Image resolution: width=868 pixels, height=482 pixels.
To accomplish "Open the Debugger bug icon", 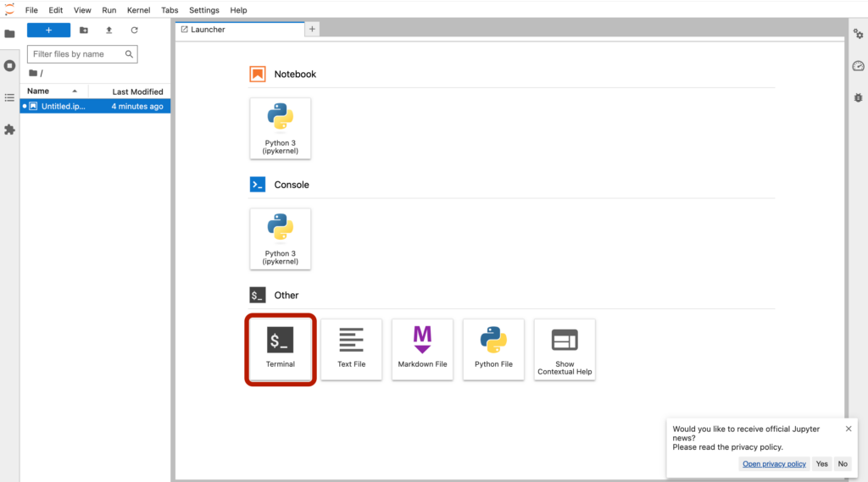I will tap(858, 97).
